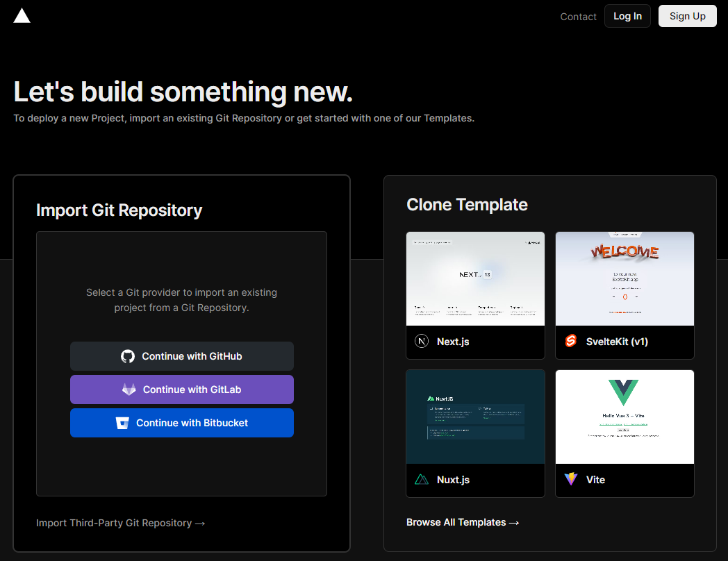Click the Sign Up button
Image resolution: width=728 pixels, height=561 pixels.
687,16
